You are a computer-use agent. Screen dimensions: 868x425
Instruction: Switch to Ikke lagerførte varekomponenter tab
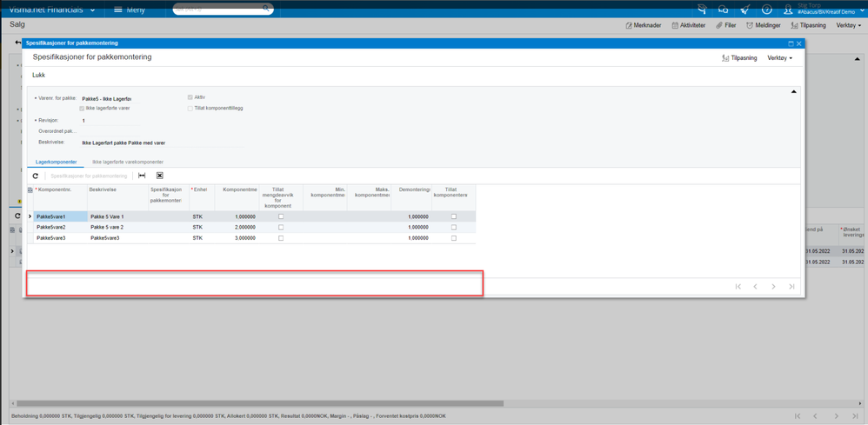click(128, 163)
